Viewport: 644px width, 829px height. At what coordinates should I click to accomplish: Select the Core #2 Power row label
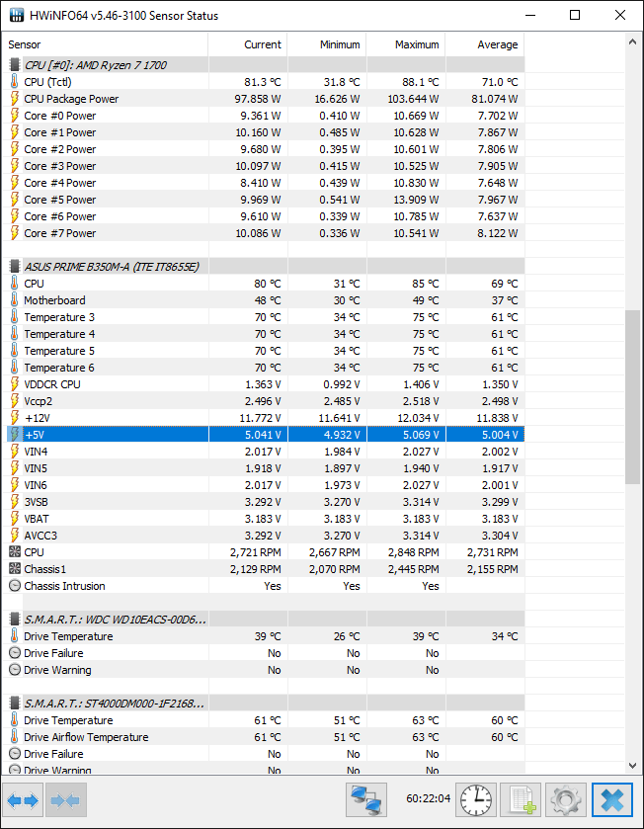pos(59,149)
